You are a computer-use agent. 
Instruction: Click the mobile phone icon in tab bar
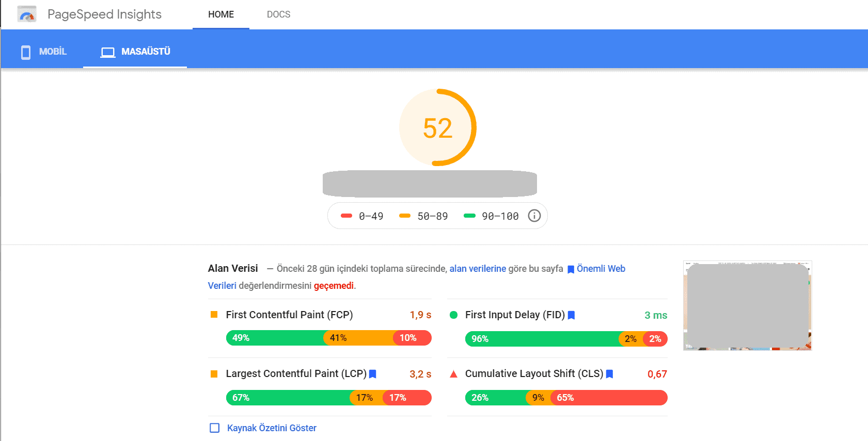(25, 52)
